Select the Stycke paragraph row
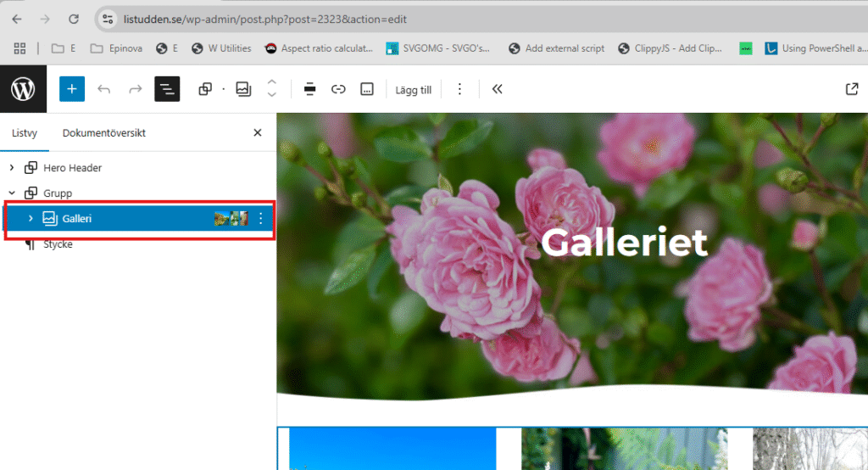 [138, 243]
